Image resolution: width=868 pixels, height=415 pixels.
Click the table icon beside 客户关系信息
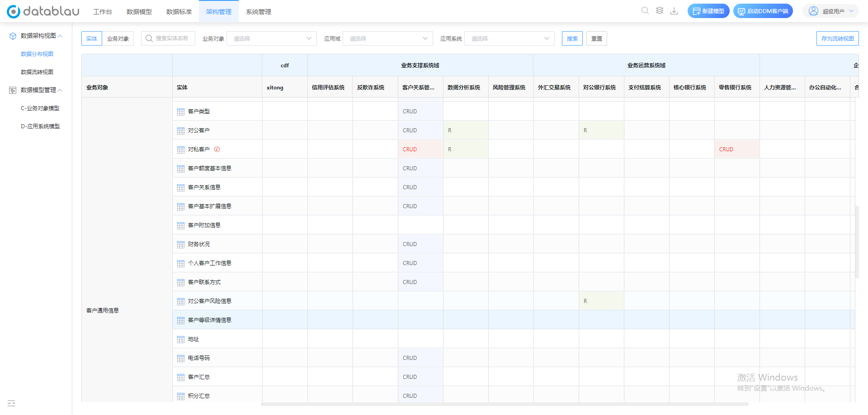coord(181,187)
